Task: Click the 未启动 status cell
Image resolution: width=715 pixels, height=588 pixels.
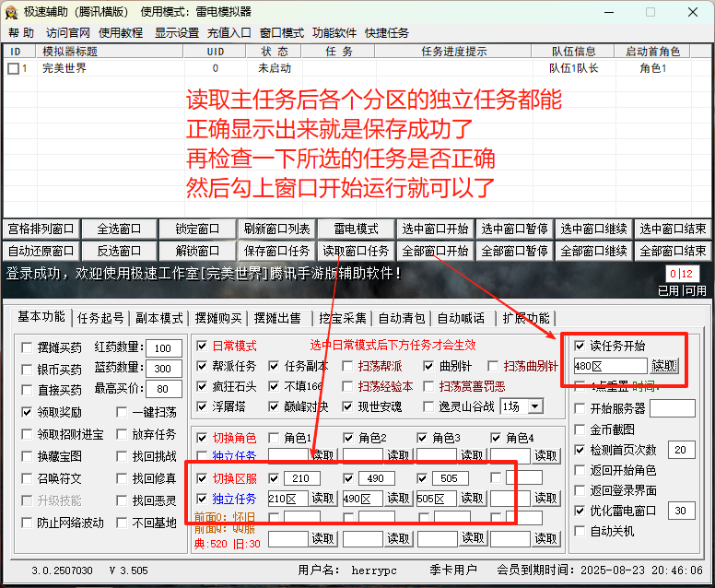Action: [274, 68]
